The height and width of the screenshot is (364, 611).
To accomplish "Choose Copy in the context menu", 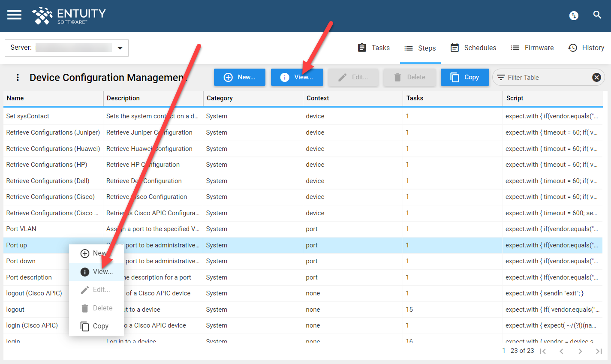I will pyautogui.click(x=96, y=326).
